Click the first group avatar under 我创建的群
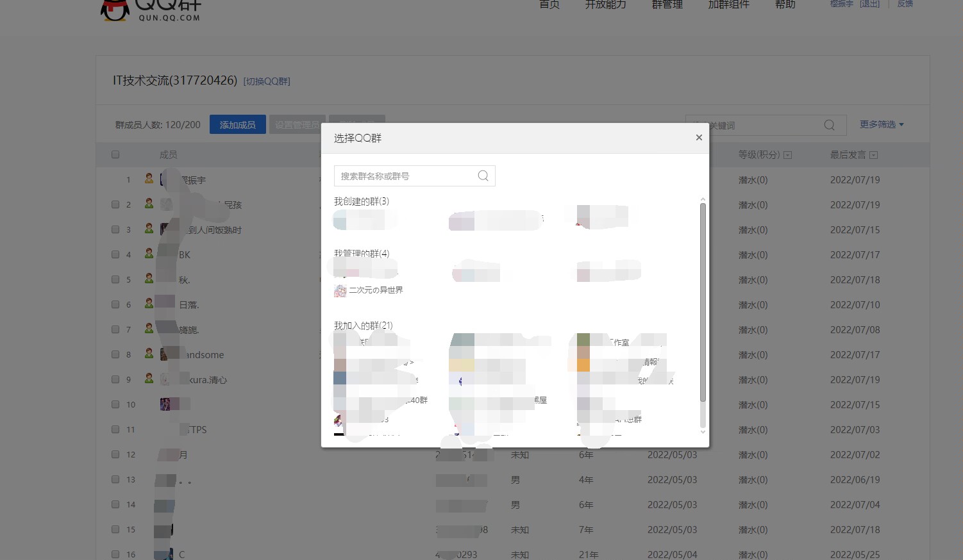 [x=339, y=219]
